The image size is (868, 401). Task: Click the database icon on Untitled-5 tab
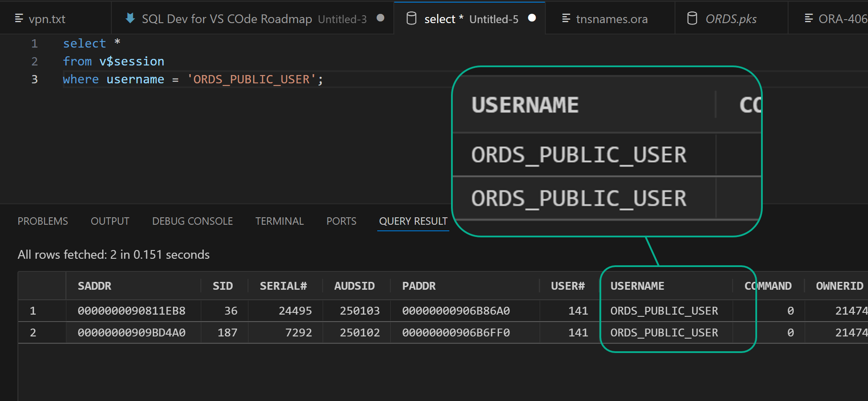point(411,18)
